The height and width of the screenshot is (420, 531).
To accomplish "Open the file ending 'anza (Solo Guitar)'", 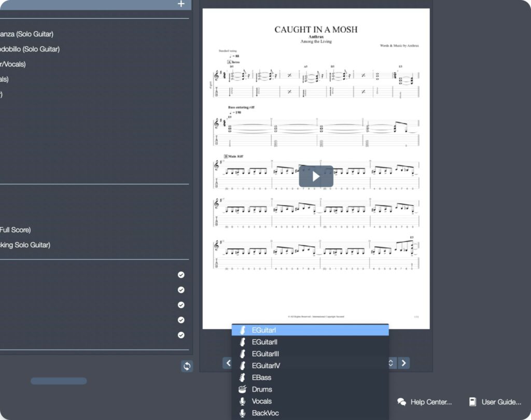I will (27, 34).
